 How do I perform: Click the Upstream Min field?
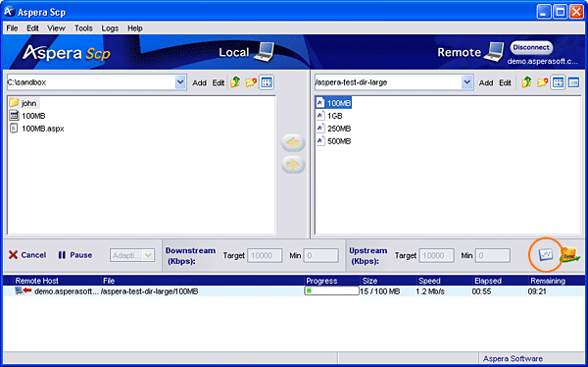[492, 255]
